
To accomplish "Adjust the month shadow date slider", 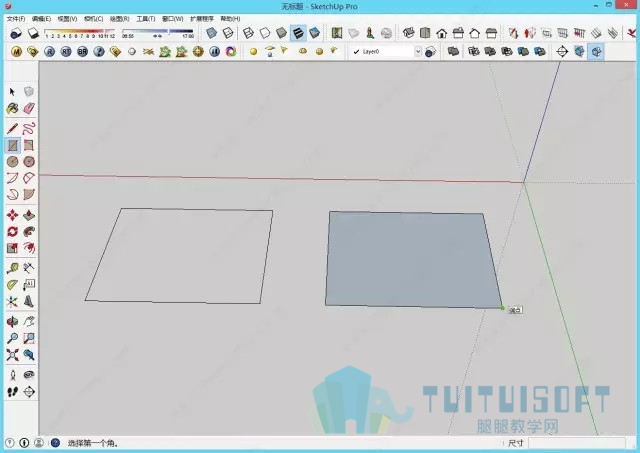I will (80, 33).
